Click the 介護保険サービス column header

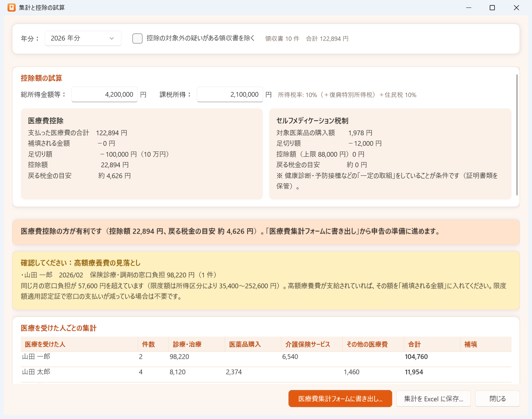(312, 344)
